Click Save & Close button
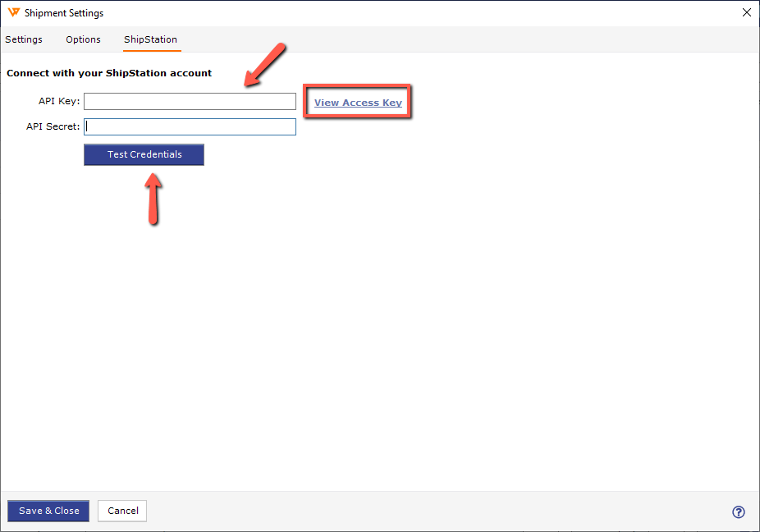 click(x=48, y=511)
